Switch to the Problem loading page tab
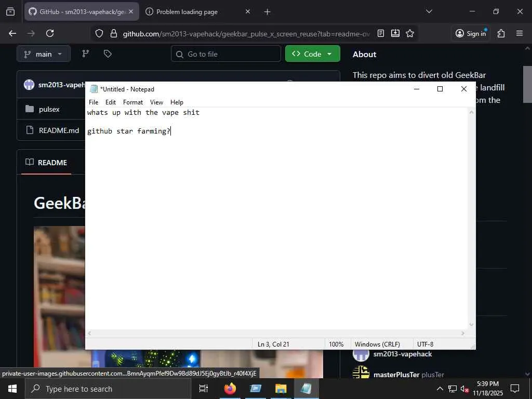The width and height of the screenshot is (532, 399). click(198, 12)
